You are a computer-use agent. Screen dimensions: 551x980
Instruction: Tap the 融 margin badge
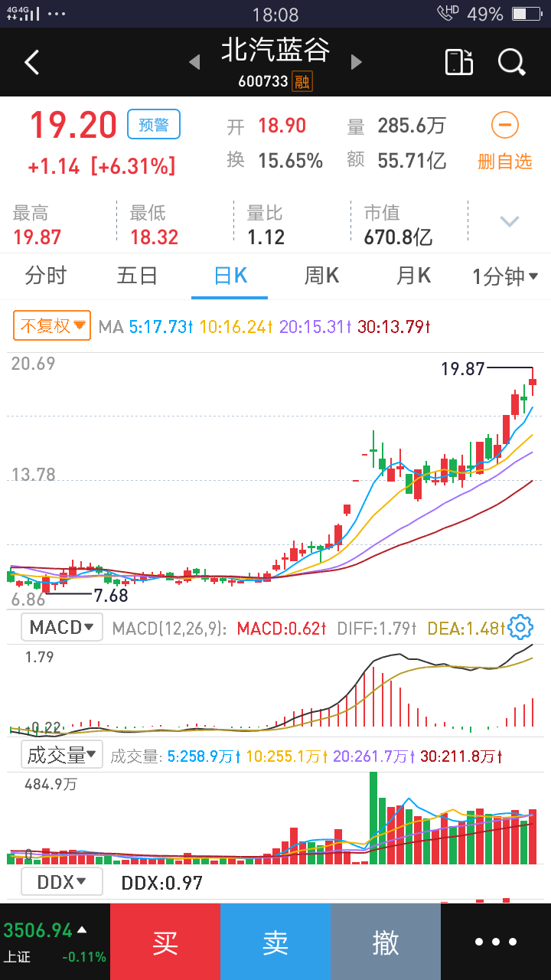pyautogui.click(x=302, y=81)
